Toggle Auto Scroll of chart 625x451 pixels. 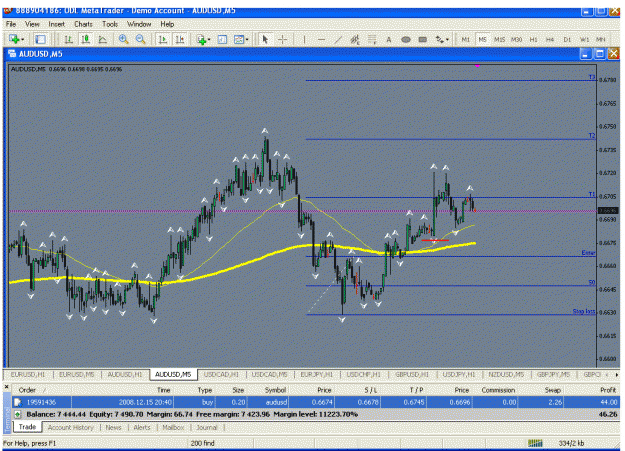163,39
